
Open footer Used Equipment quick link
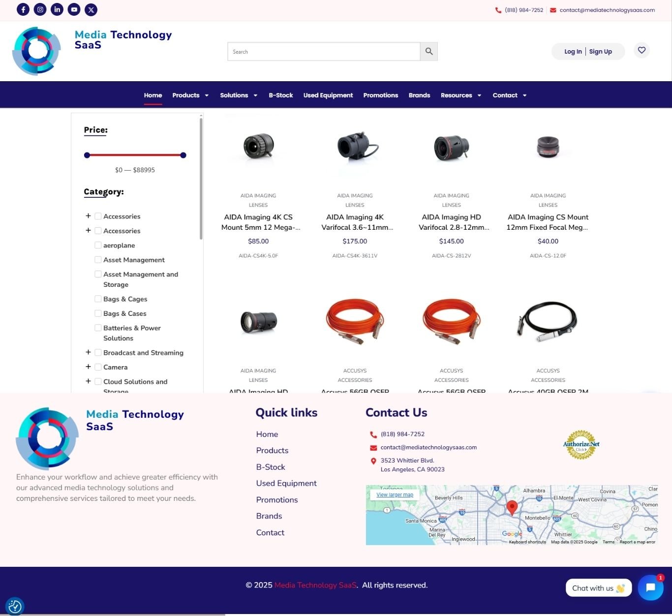(286, 483)
